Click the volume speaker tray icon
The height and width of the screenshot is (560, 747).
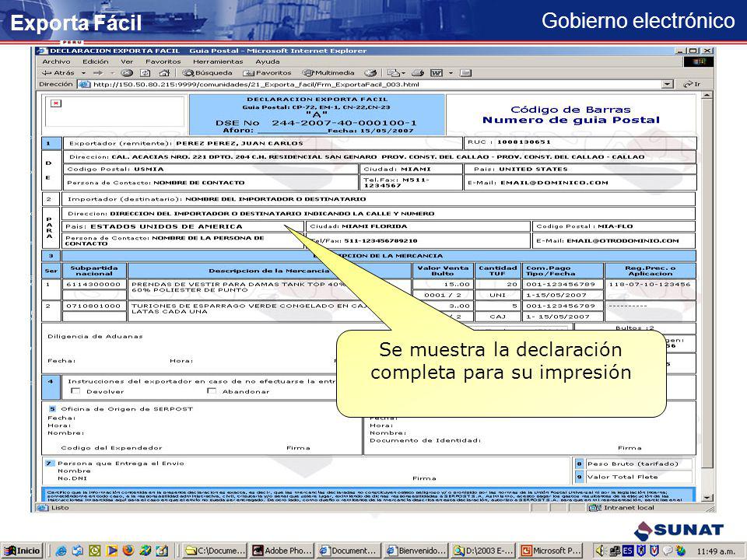[601, 551]
